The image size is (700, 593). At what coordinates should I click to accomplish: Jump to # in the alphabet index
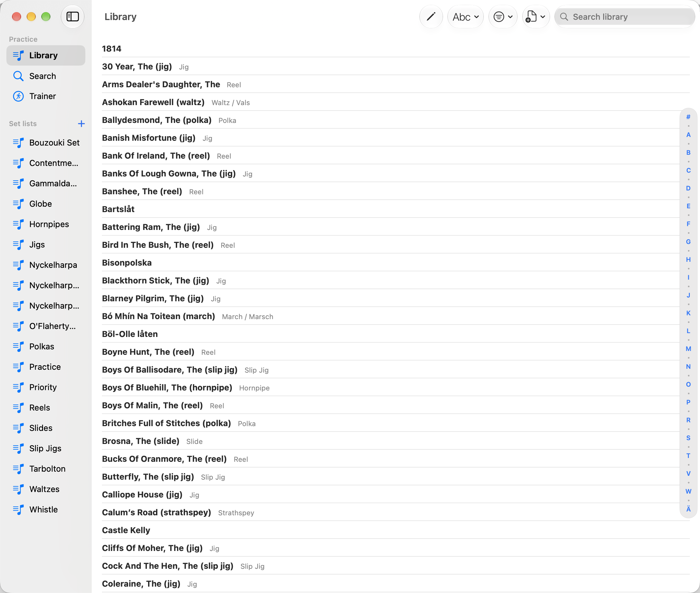pyautogui.click(x=688, y=117)
